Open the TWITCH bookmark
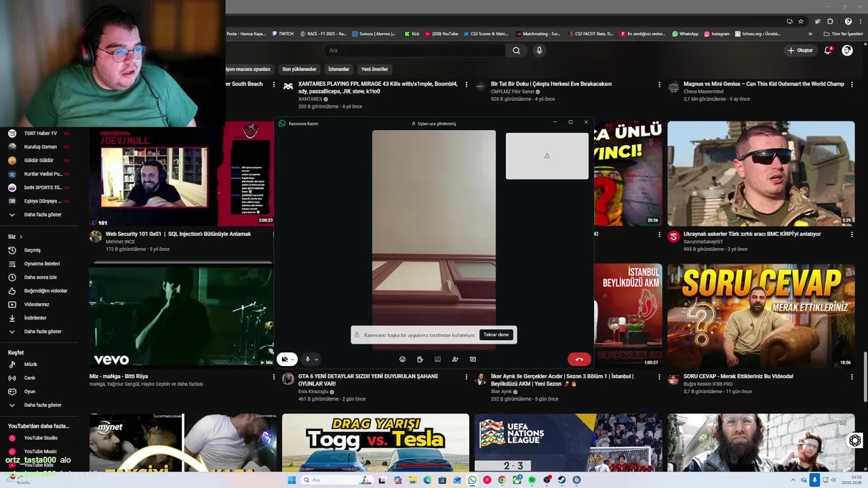 (x=283, y=33)
